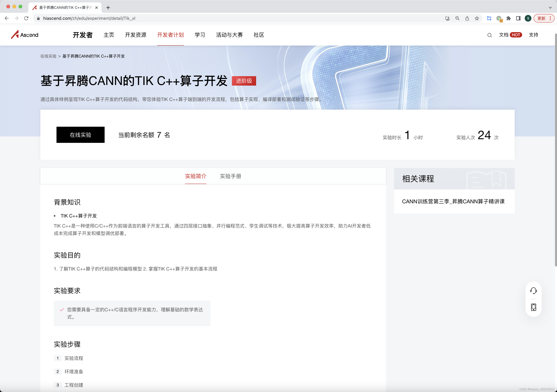This screenshot has width=557, height=392.
Task: Open the green profile avatar
Action: [x=528, y=18]
